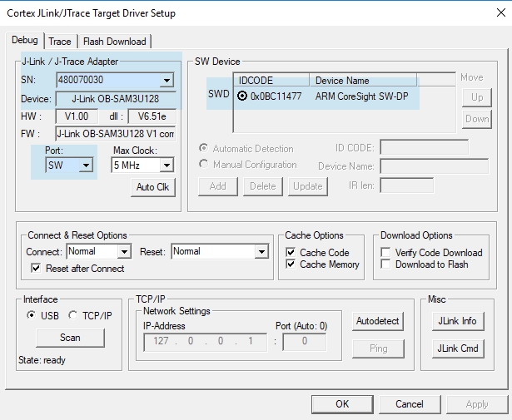Open the Flash Download tab
Viewport: 512px width, 420px height.
(x=115, y=42)
